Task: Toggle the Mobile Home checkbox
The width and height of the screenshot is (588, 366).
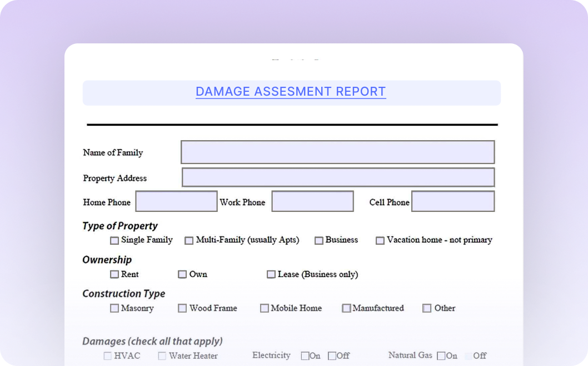Action: (x=265, y=308)
